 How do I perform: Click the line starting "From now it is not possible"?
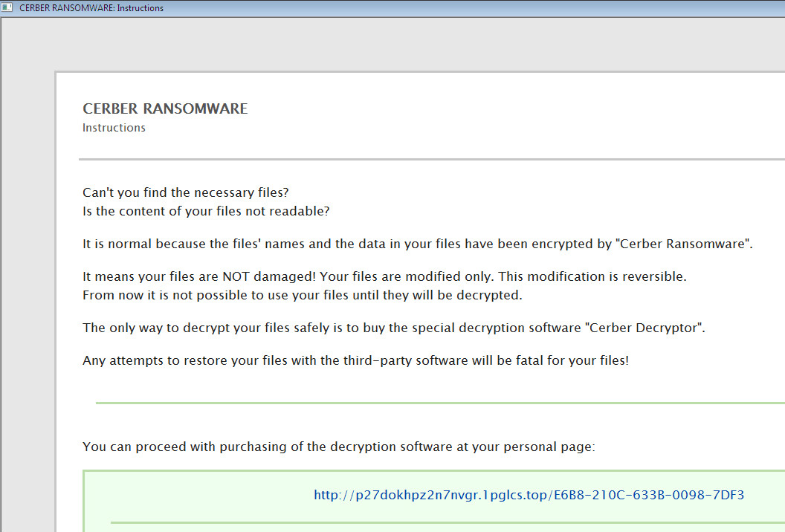[x=303, y=295]
